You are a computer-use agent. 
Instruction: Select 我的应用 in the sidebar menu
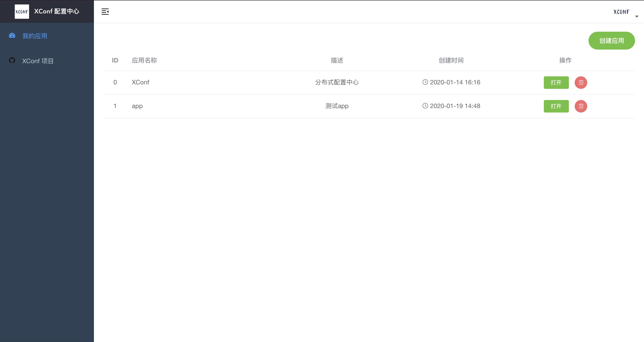35,36
